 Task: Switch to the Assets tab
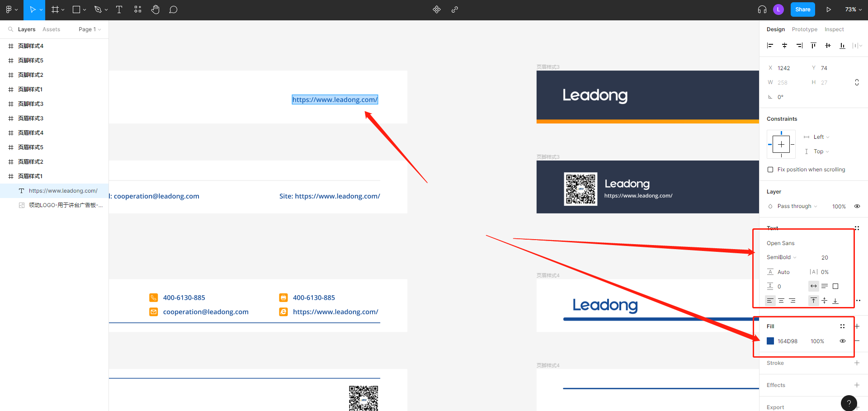(51, 29)
